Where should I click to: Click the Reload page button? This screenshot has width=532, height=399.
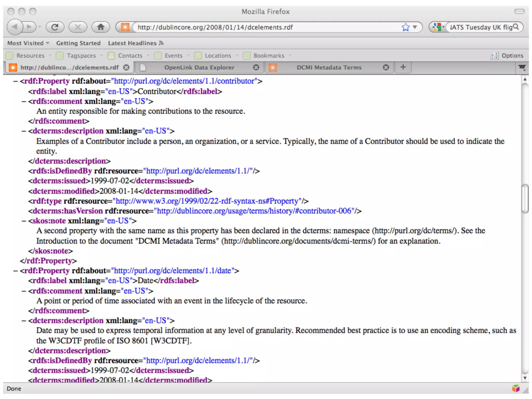coord(55,27)
